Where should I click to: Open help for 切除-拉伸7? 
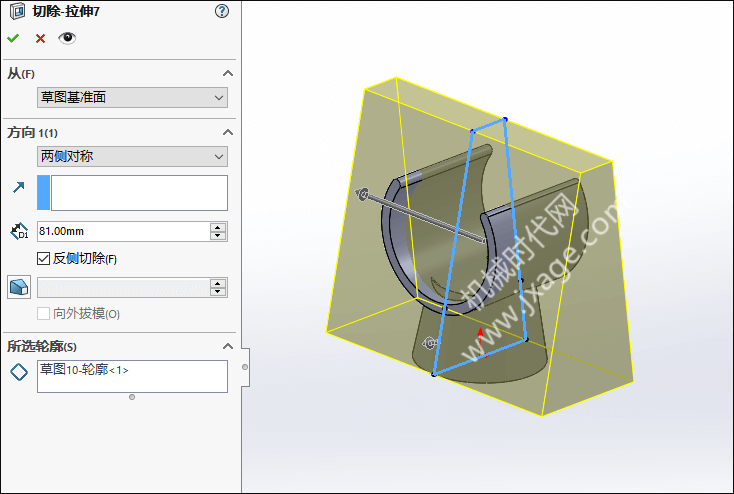pyautogui.click(x=222, y=11)
